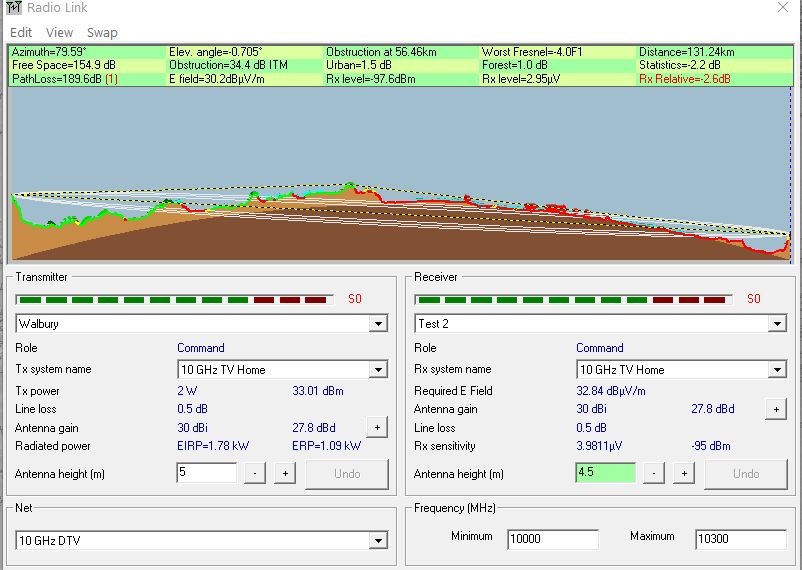Increase receiver antenna height with plus
The height and width of the screenshot is (570, 802).
[x=683, y=473]
